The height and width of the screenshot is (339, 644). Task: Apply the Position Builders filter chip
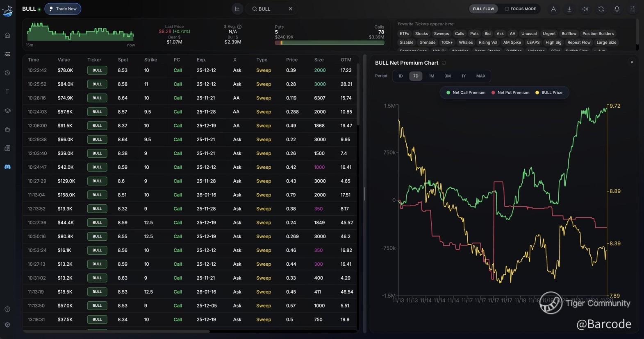pyautogui.click(x=598, y=34)
